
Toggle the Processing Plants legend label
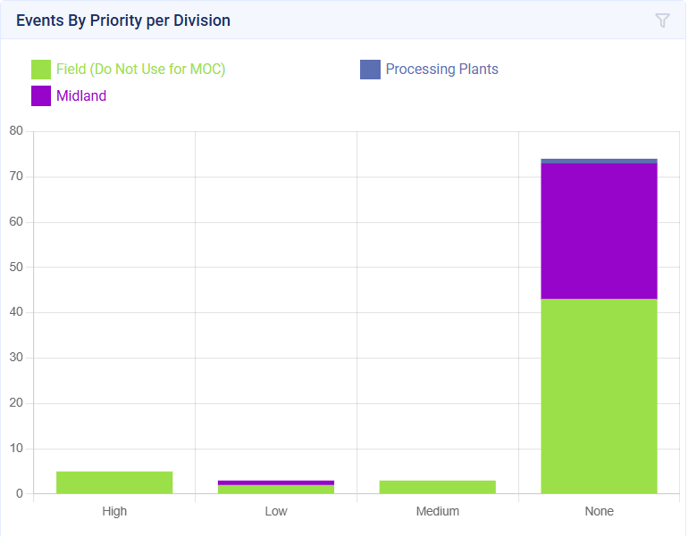(441, 69)
